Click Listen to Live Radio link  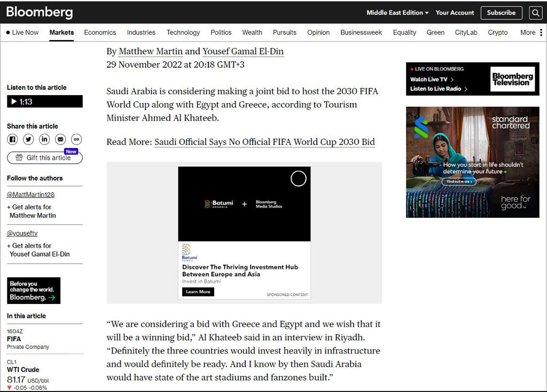point(439,89)
